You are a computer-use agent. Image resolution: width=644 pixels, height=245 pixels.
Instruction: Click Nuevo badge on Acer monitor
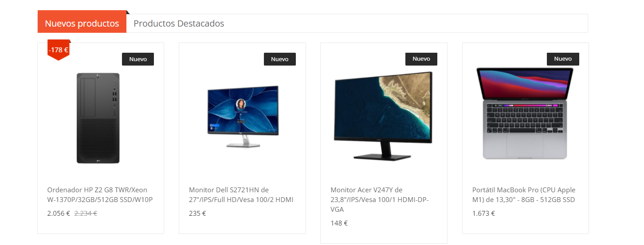[421, 59]
